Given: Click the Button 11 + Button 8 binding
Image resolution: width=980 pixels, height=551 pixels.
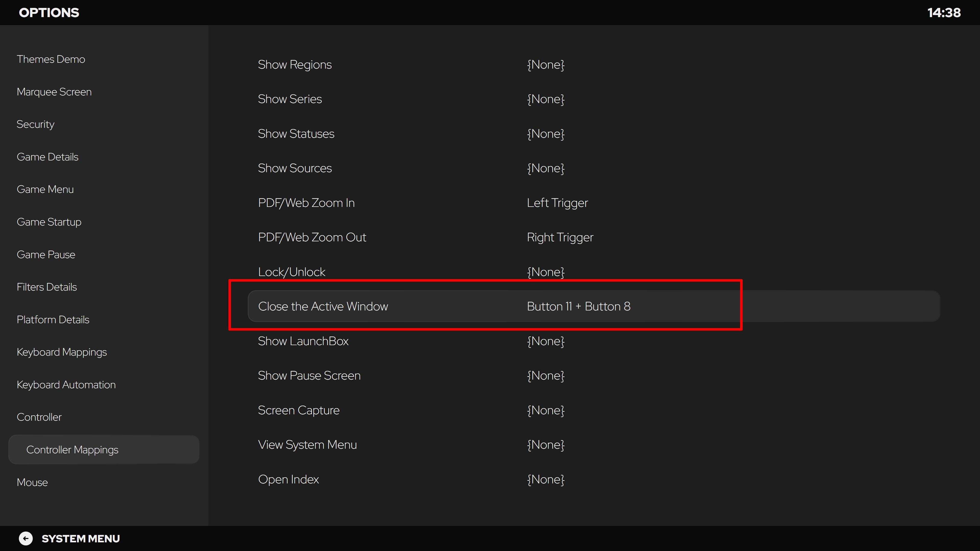Looking at the screenshot, I should [x=579, y=306].
